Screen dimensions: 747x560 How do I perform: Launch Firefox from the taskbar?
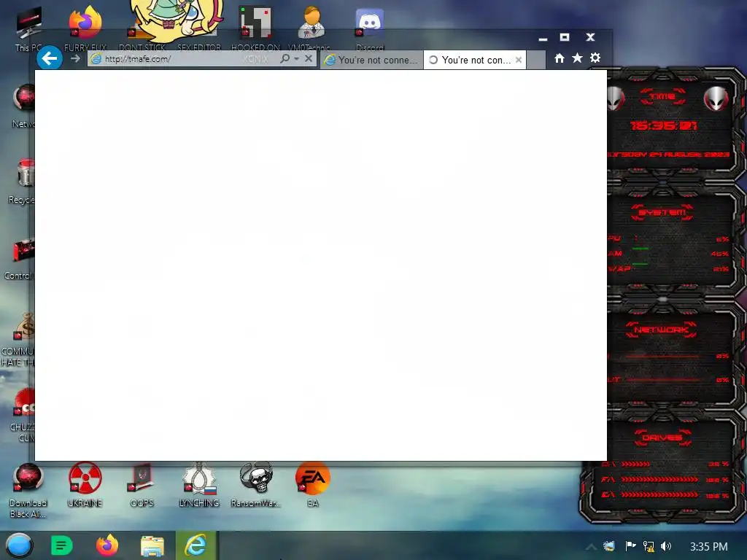coord(107,545)
